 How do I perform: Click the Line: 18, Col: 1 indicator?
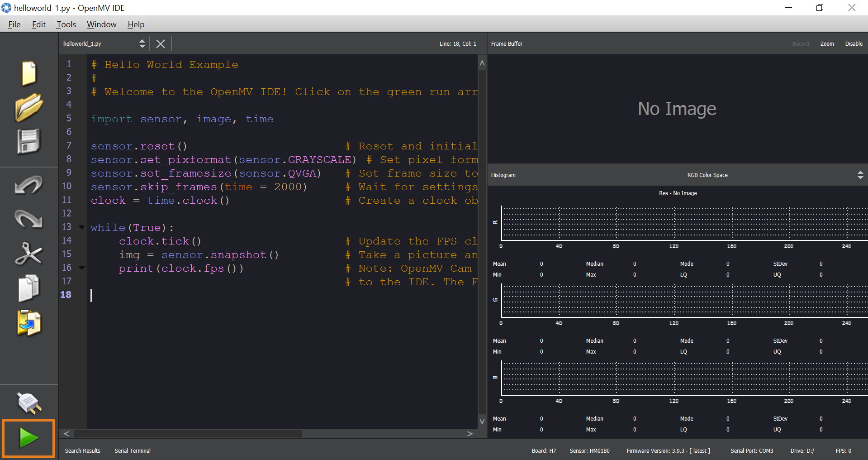(x=458, y=44)
